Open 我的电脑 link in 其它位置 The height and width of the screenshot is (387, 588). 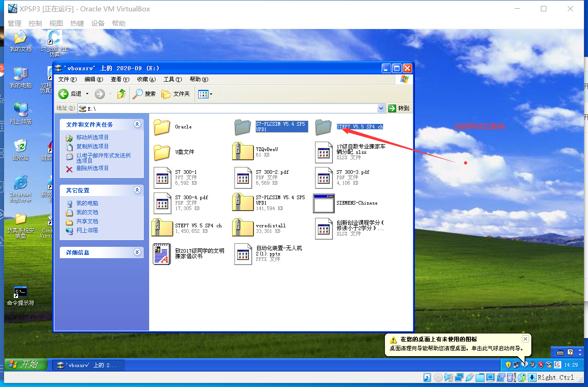pyautogui.click(x=87, y=203)
